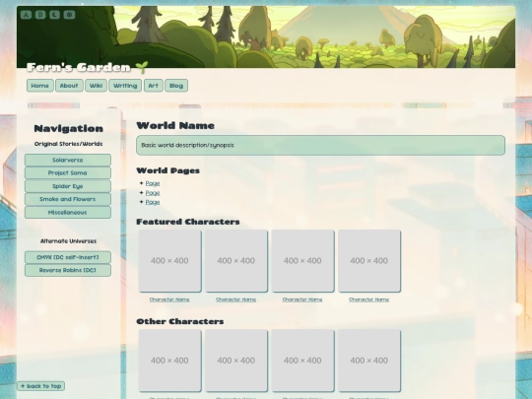This screenshot has height=399, width=532.
Task: Open the first Page link under World Pages
Action: pos(153,183)
